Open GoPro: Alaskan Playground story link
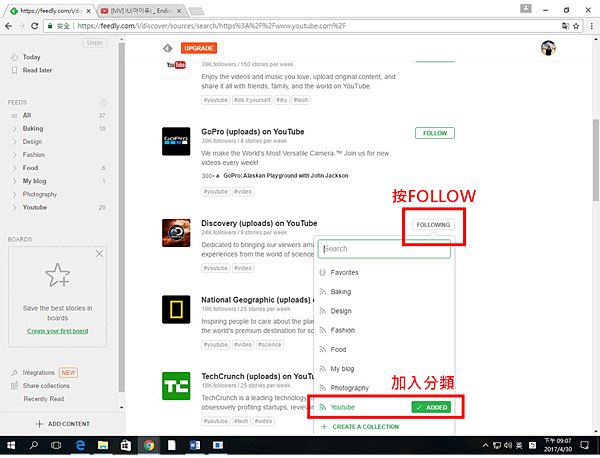 point(286,176)
